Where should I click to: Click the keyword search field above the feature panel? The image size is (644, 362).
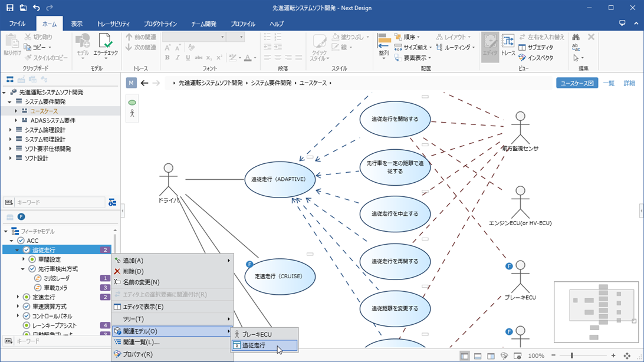click(x=59, y=203)
